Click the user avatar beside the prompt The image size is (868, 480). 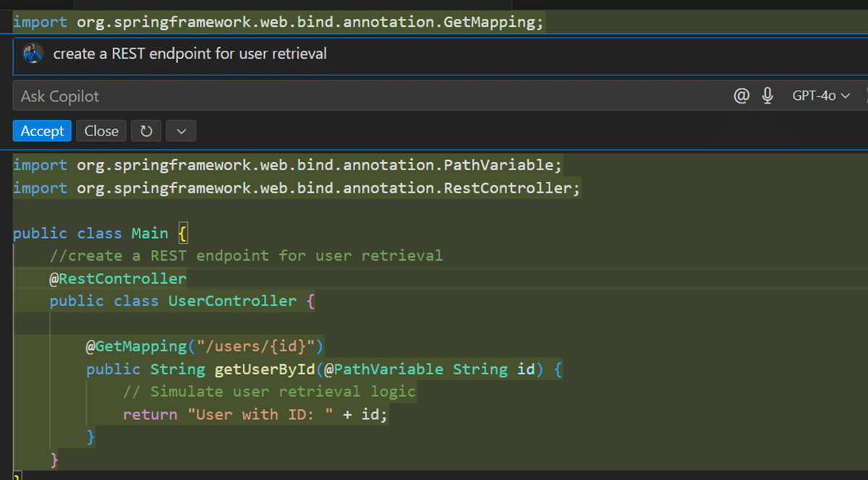(33, 54)
